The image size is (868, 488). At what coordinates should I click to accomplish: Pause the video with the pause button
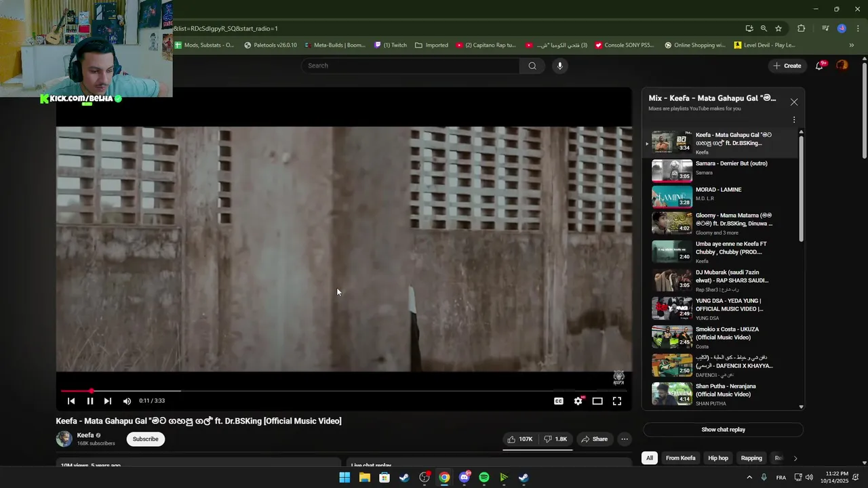[x=90, y=401]
